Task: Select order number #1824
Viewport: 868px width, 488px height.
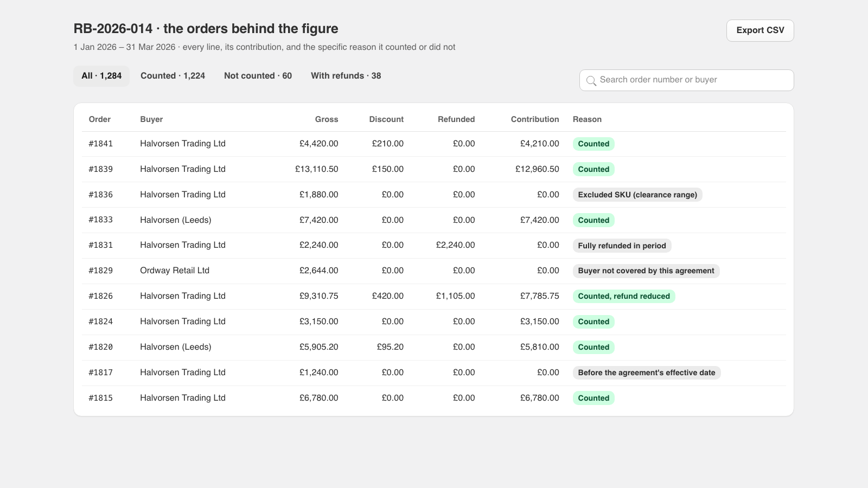Action: pos(101,322)
